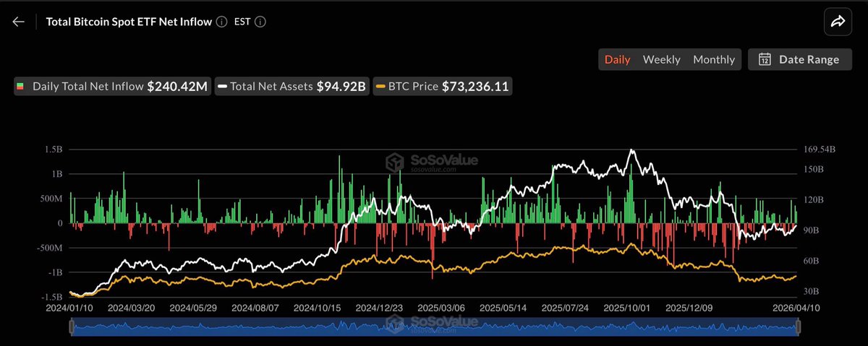Click the EST timezone label
Image resolution: width=868 pixels, height=346 pixels.
click(242, 22)
